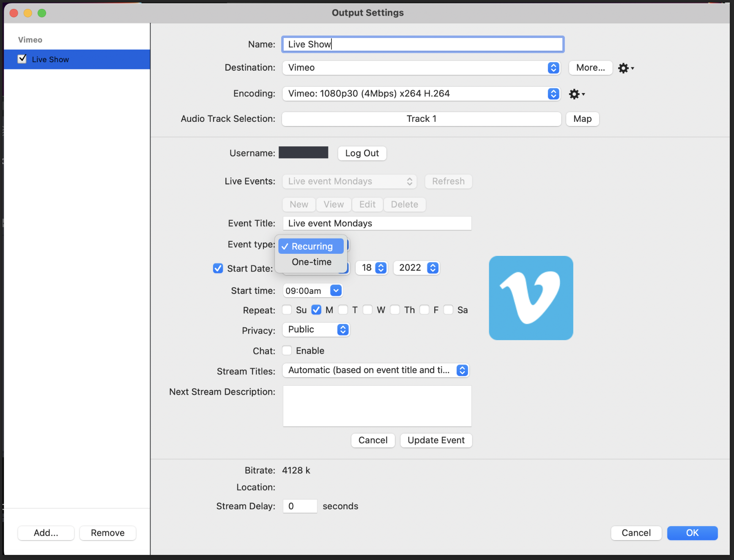Uncheck the Monday repeat checkbox
The image size is (734, 560).
coord(316,310)
